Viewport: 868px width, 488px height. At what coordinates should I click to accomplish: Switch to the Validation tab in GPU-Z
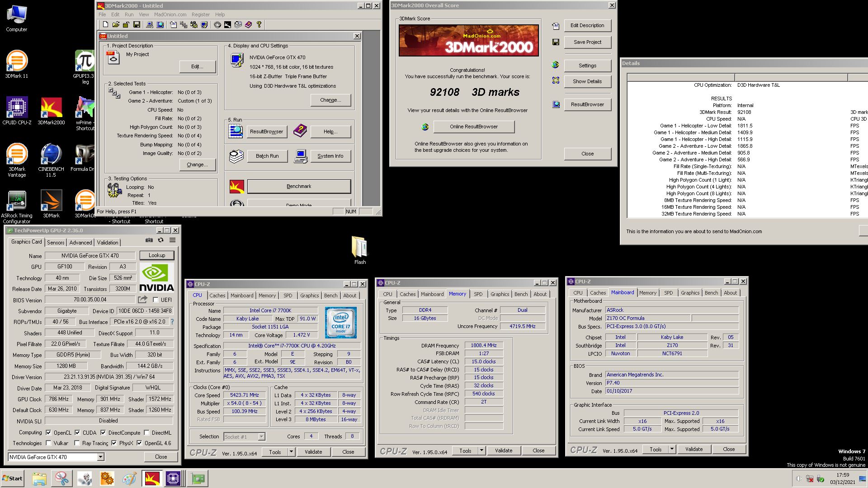(x=108, y=243)
